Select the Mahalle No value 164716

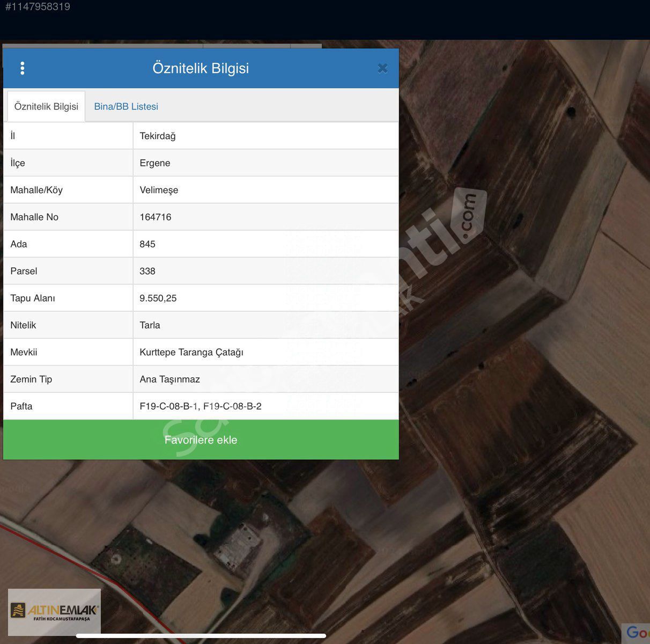156,217
